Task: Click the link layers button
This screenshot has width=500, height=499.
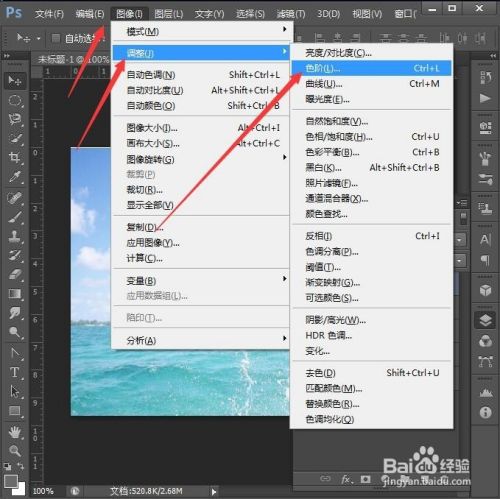Action: pyautogui.click(x=325, y=479)
